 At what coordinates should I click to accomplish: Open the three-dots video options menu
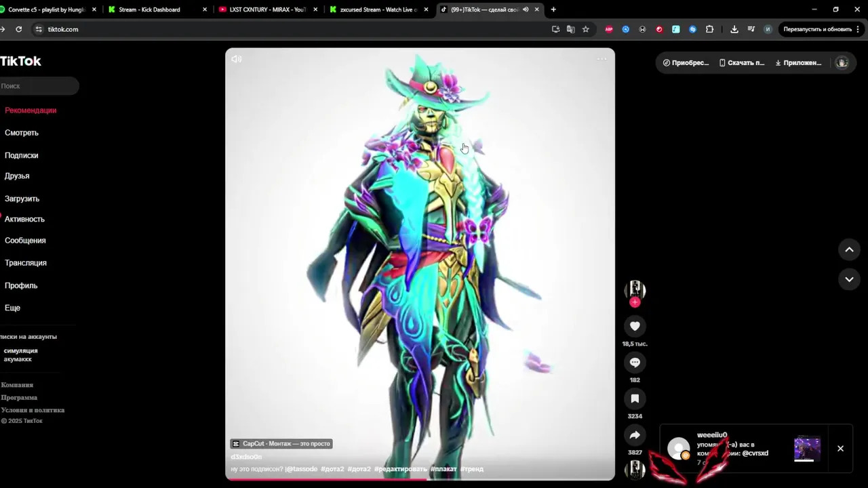pos(601,59)
